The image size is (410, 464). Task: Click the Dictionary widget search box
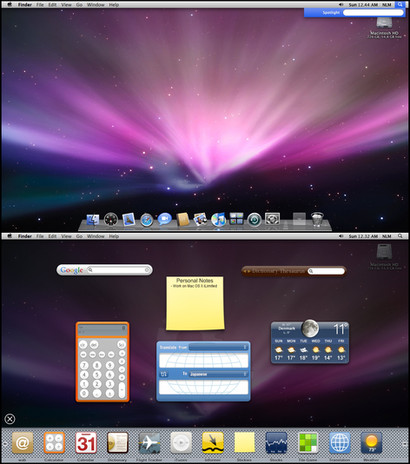(326, 271)
